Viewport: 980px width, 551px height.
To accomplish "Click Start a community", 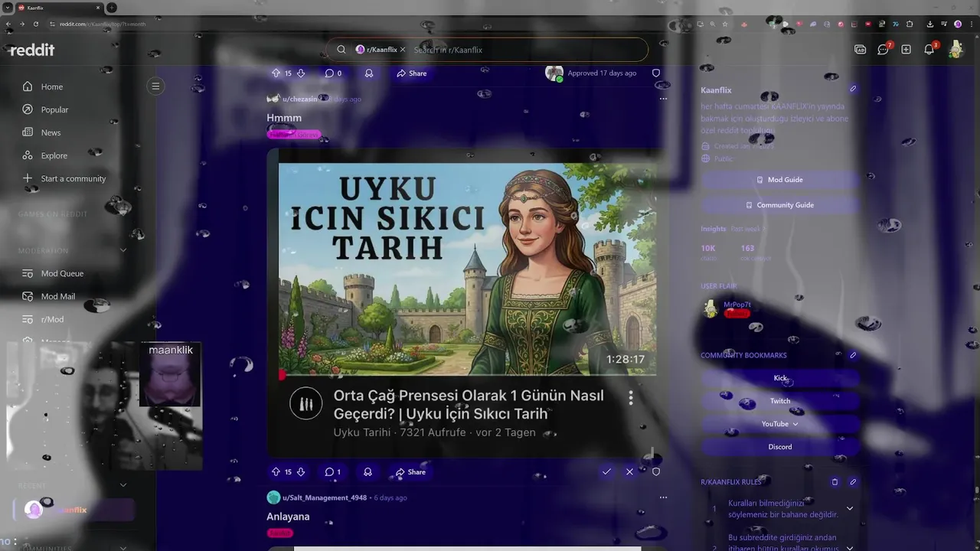I will tap(74, 178).
